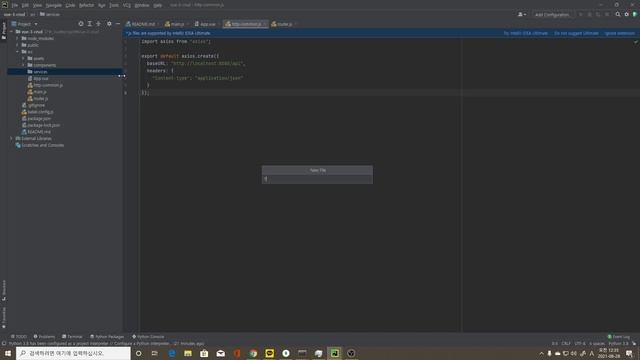Viewport: 640px width, 360px height.
Task: Expand the node_modules folder
Action: pyautogui.click(x=17, y=38)
